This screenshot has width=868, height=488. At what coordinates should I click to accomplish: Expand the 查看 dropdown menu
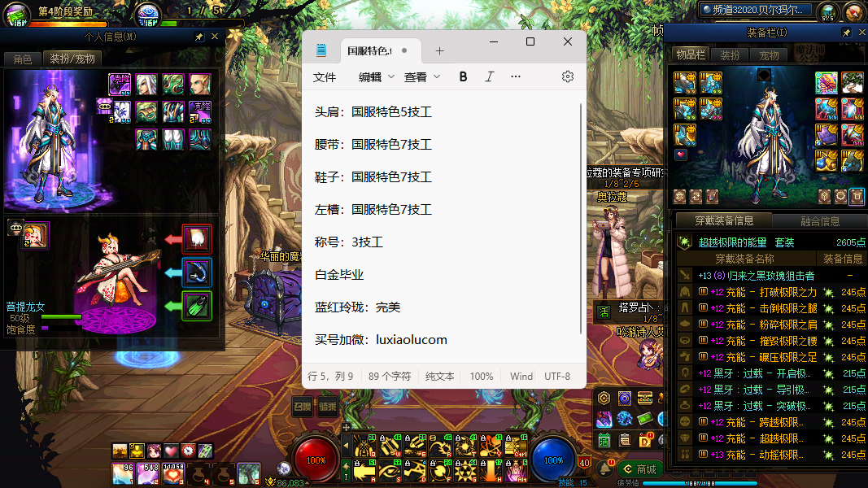(x=421, y=76)
